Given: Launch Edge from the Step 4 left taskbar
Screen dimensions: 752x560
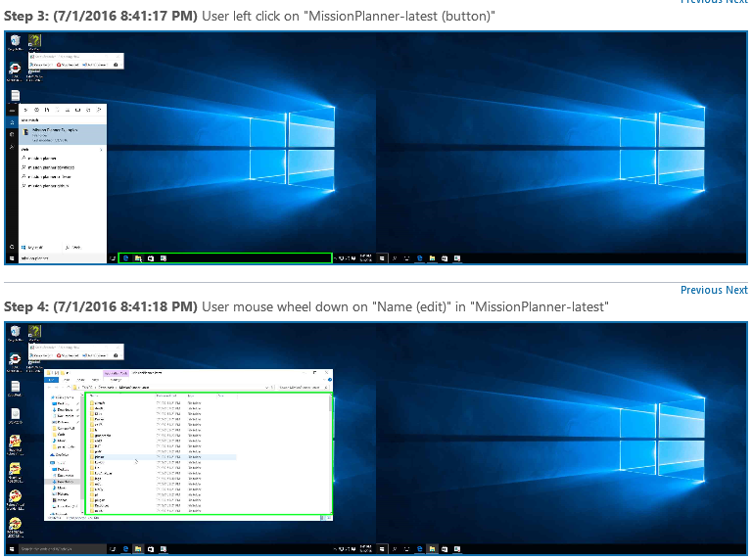Looking at the screenshot, I should (x=125, y=549).
